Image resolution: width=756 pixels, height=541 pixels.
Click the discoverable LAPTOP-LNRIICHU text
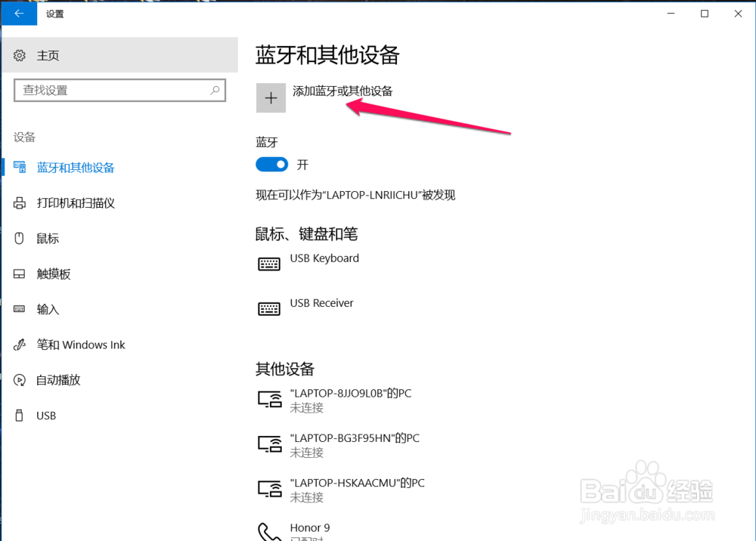click(355, 195)
